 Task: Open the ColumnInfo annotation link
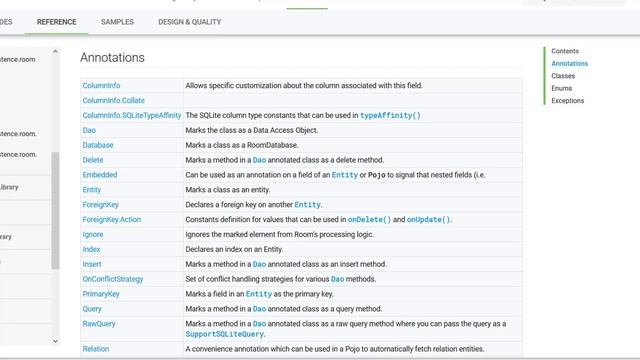tap(101, 86)
